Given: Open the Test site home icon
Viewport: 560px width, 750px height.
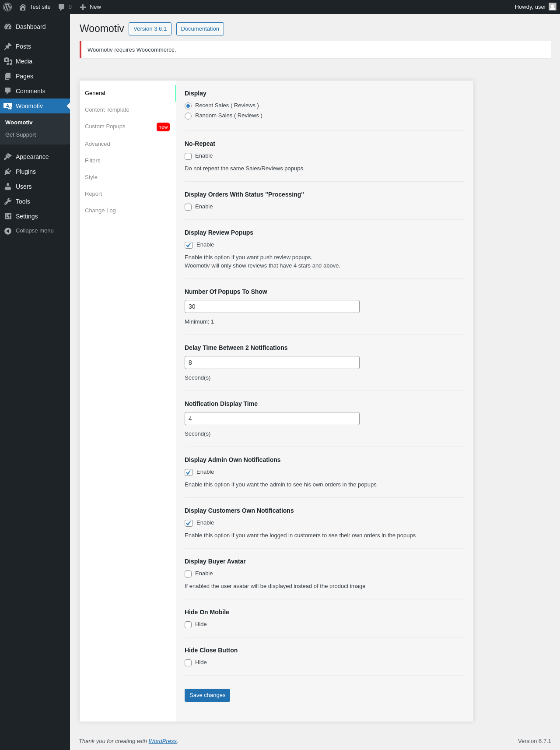Looking at the screenshot, I should click(x=23, y=7).
